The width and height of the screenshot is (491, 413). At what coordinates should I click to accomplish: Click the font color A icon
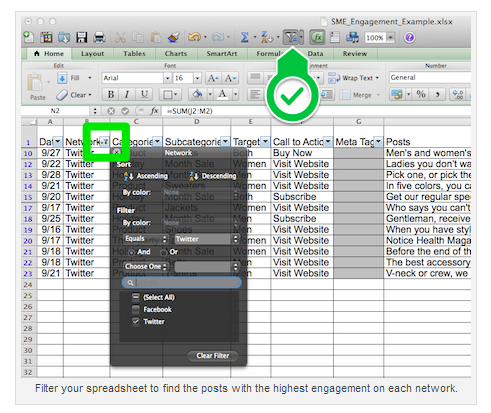[x=222, y=95]
